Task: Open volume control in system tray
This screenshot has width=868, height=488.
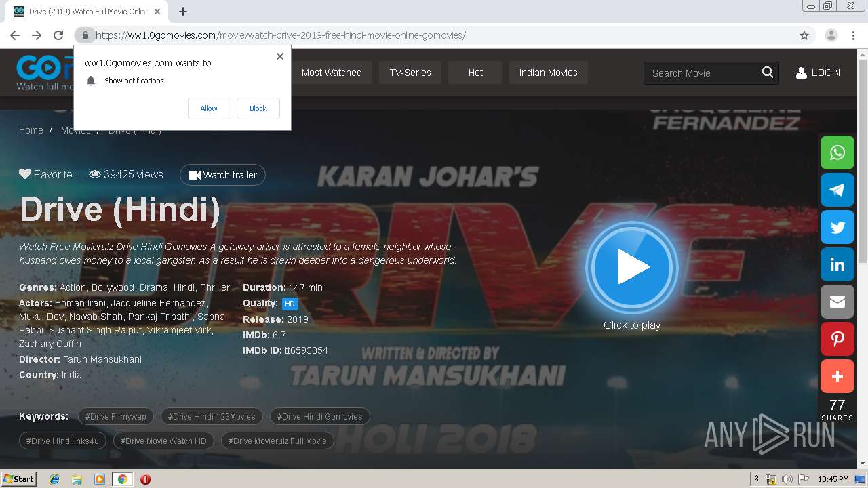Action: [787, 479]
